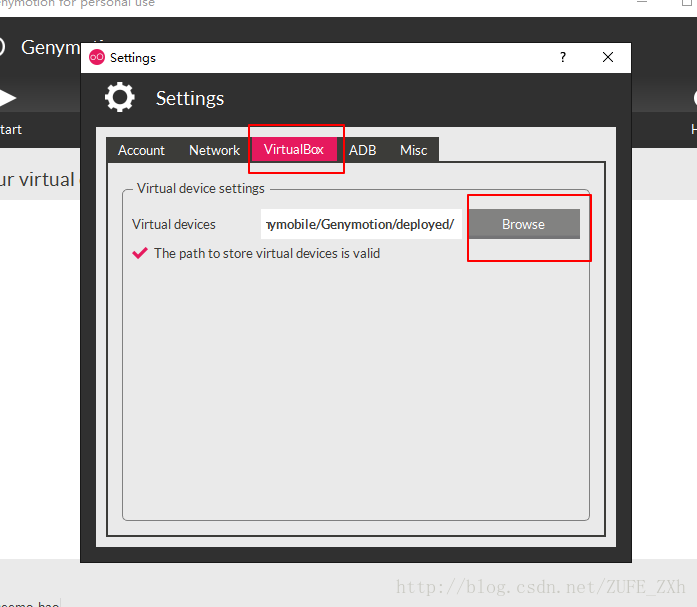Click the 'Virtual devices' label
697x607 pixels.
pos(174,224)
